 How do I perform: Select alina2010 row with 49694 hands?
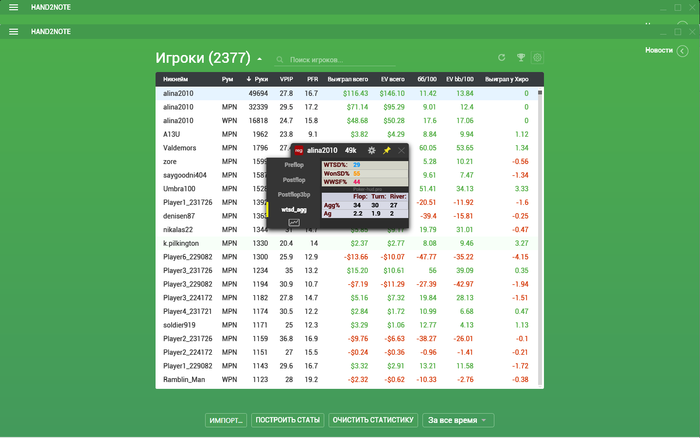tap(346, 93)
